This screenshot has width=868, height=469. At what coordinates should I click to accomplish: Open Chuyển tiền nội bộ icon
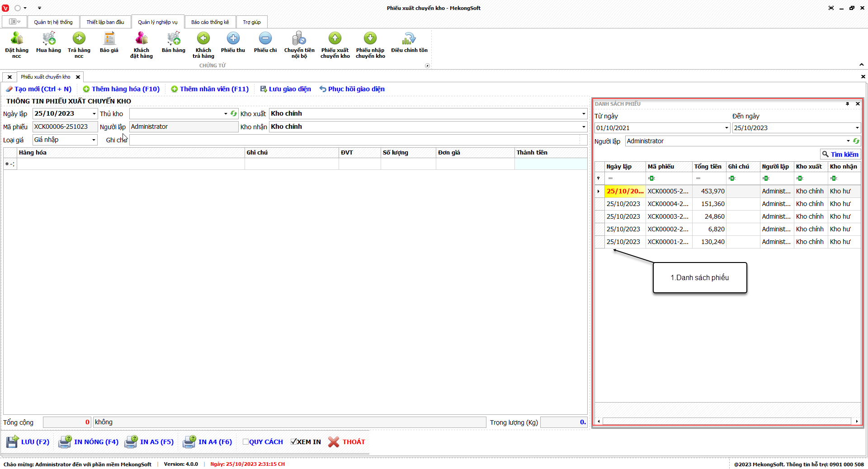pyautogui.click(x=299, y=39)
